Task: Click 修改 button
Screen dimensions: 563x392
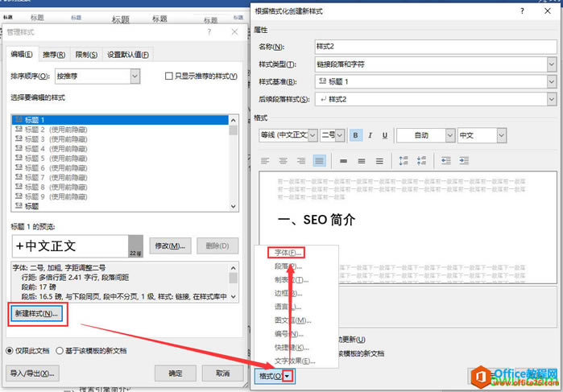Action: tap(170, 246)
